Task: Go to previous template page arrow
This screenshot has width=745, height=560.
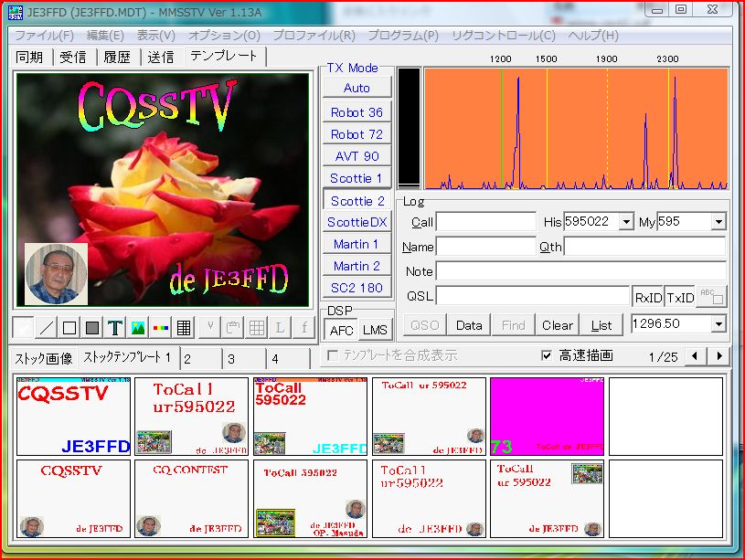Action: point(697,356)
